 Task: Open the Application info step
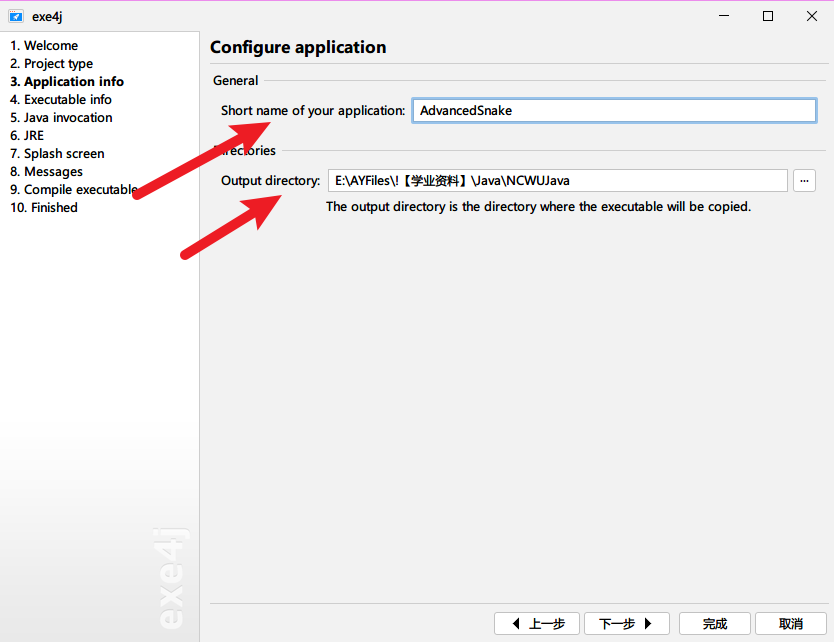(x=67, y=82)
